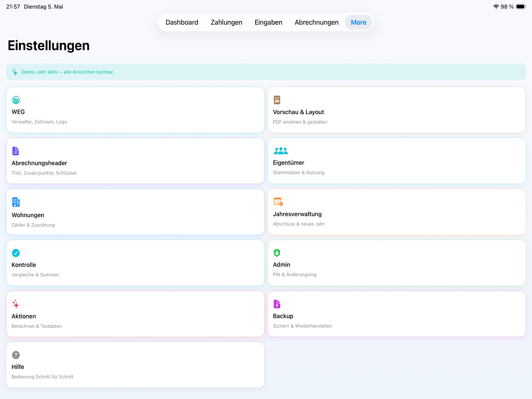Tap the 21:57 clock in status bar
532x399 pixels.
(13, 7)
